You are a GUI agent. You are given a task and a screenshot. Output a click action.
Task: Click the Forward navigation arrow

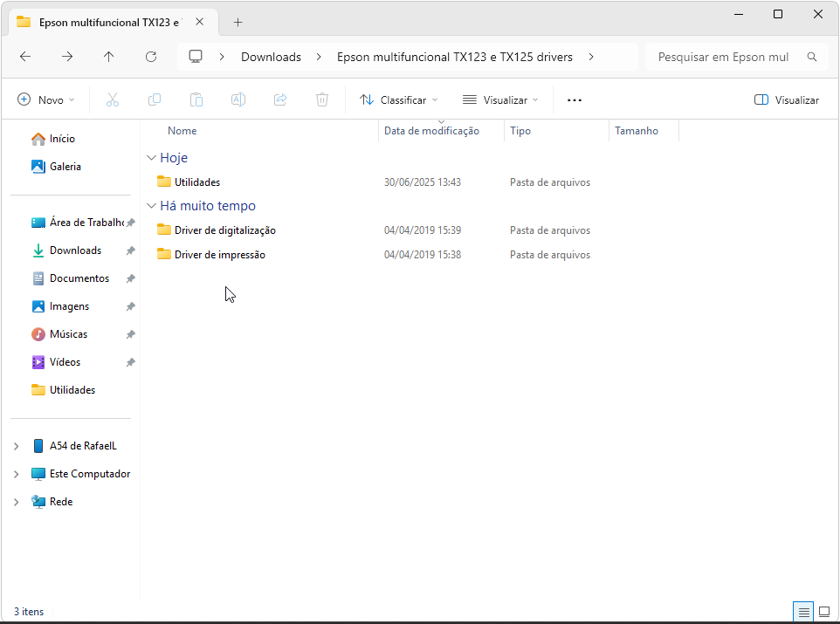(x=67, y=57)
